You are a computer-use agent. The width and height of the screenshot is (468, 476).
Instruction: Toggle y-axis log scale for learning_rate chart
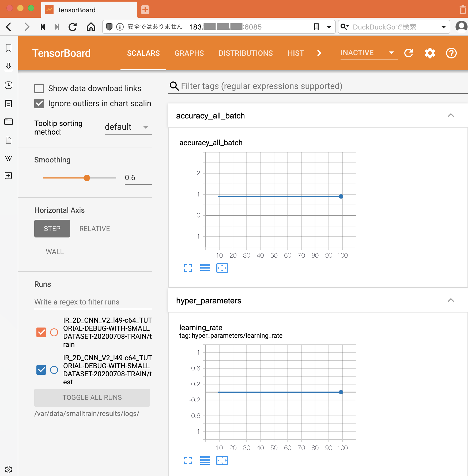[205, 460]
